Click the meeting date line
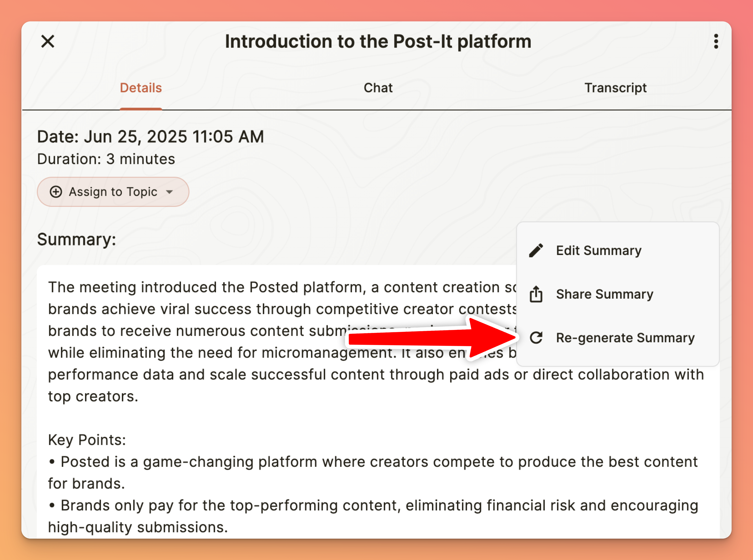This screenshot has height=560, width=753. [x=150, y=137]
